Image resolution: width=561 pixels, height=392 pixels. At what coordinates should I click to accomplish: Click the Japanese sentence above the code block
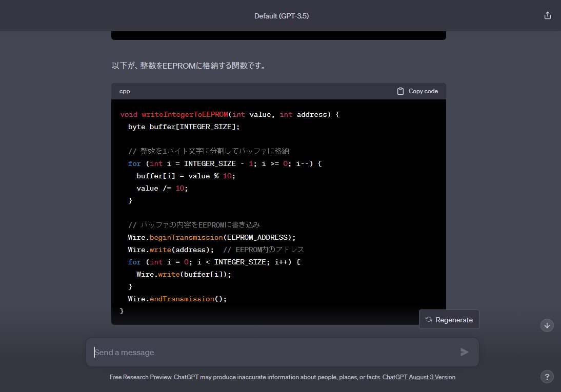(x=188, y=66)
